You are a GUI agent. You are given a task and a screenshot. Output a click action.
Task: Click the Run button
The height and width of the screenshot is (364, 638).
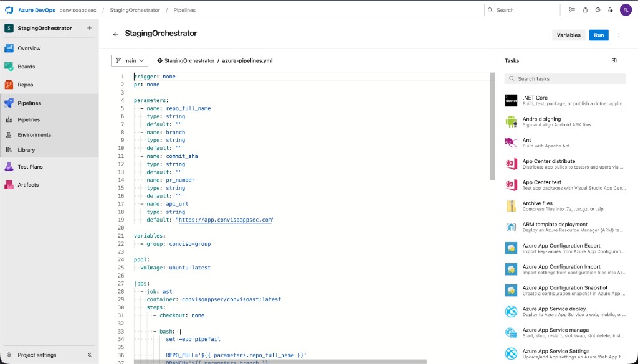click(x=598, y=35)
